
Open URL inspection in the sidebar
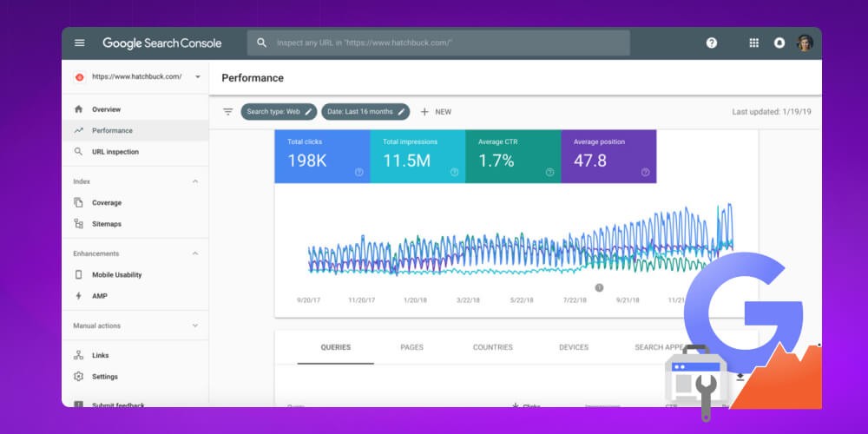click(x=135, y=152)
